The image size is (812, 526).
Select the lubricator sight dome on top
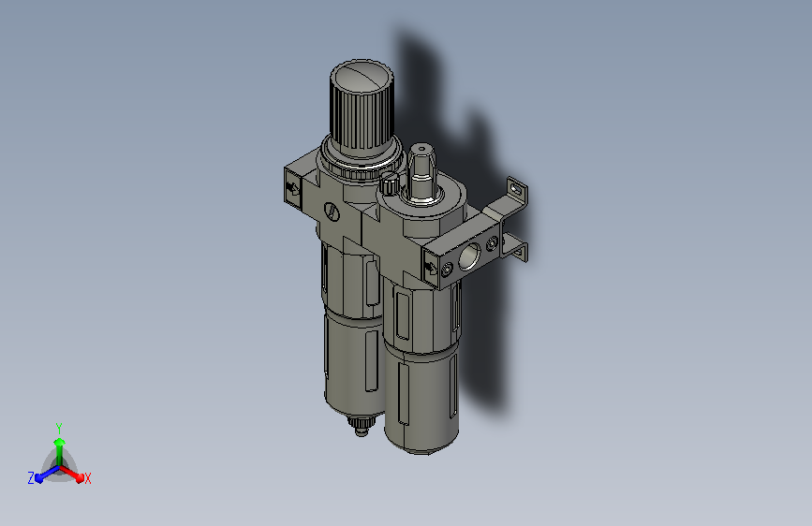[421, 172]
